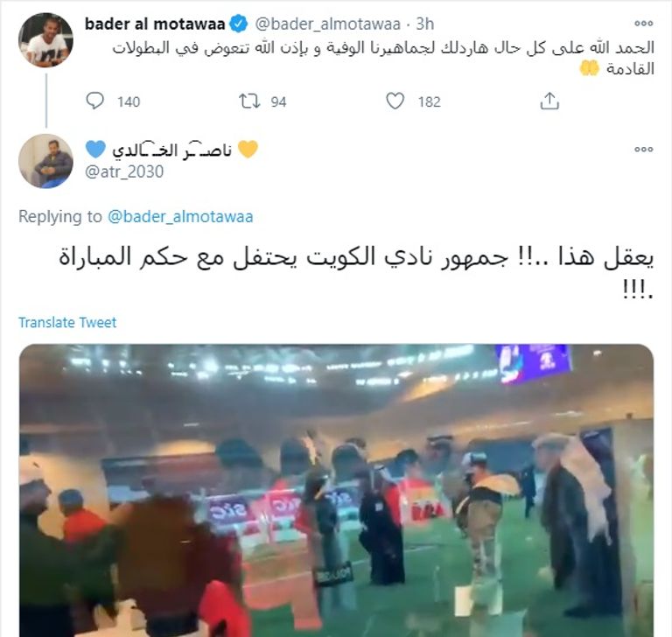Viewport: 672px width, 637px height.
Task: Like the tweet with 182 likes
Action: tap(395, 101)
